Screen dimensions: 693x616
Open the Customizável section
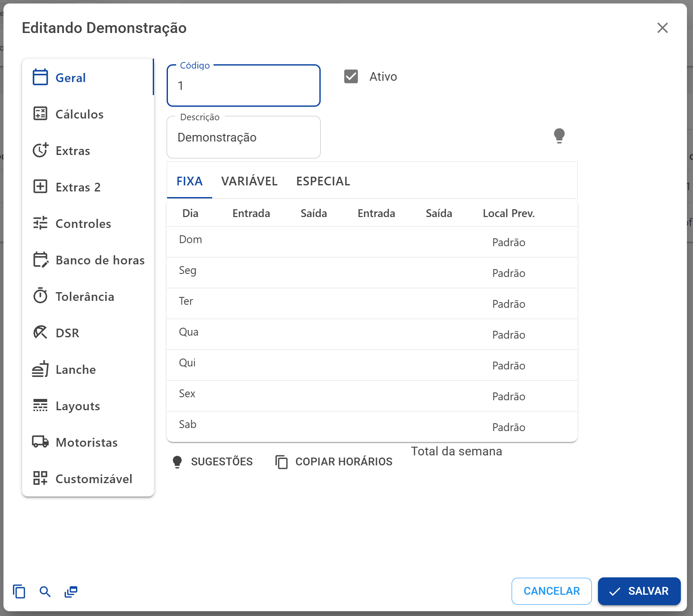tap(88, 478)
